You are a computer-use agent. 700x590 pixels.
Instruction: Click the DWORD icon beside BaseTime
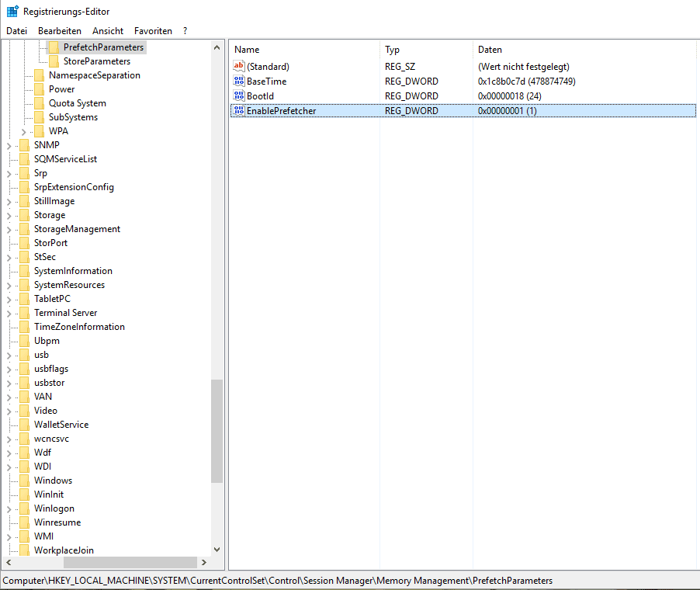(239, 81)
